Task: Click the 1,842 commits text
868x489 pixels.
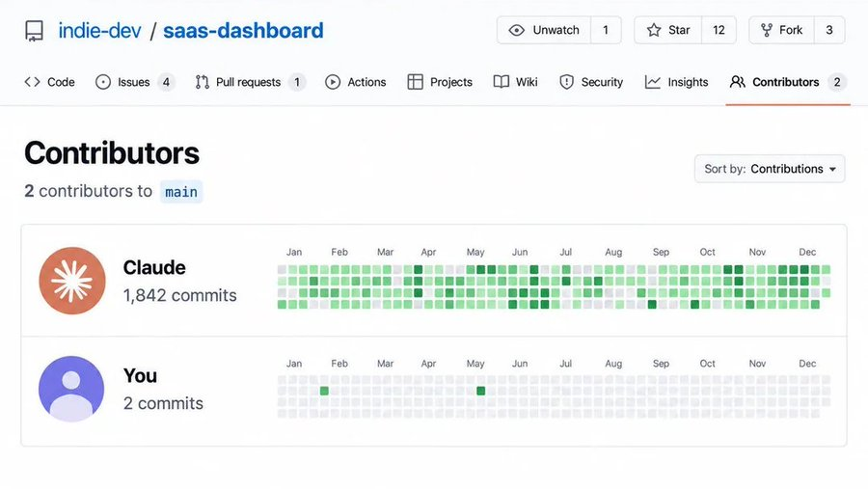Action: point(180,295)
